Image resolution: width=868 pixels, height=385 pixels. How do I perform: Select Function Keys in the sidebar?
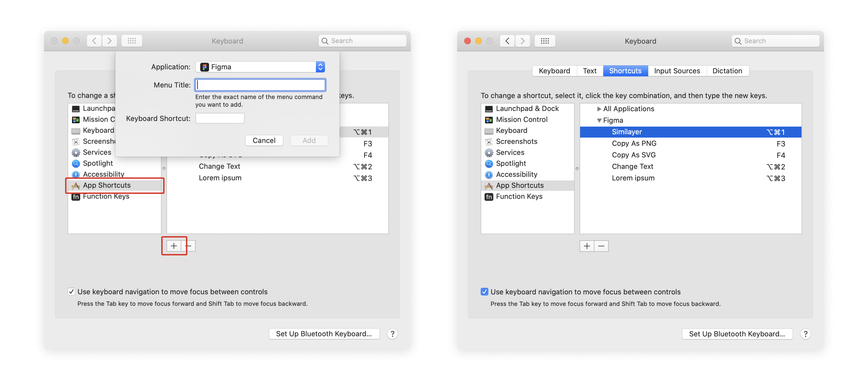pos(519,196)
